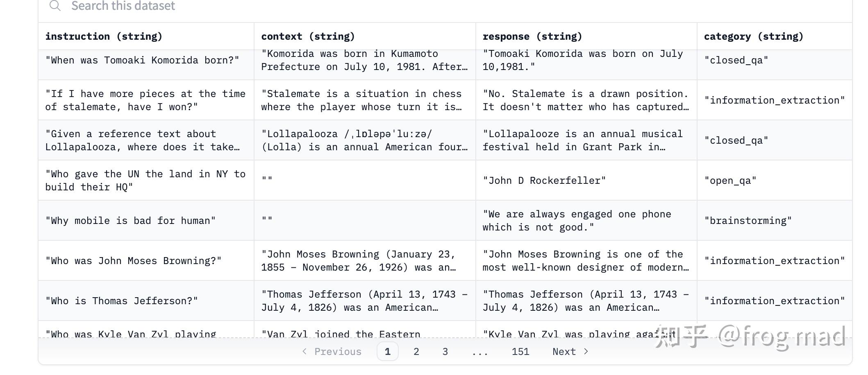Select the "Why mobile is bad for human" row
Image resolution: width=868 pixels, height=375 pixels.
point(130,221)
